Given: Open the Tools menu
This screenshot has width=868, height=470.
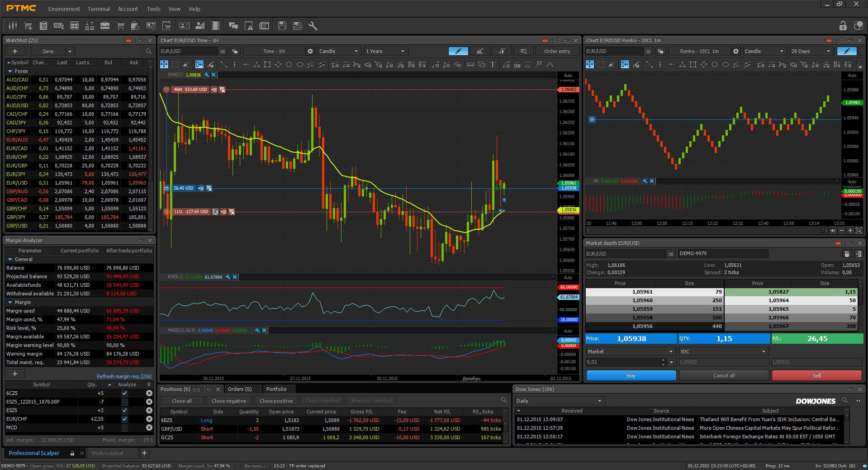Looking at the screenshot, I should coord(154,9).
